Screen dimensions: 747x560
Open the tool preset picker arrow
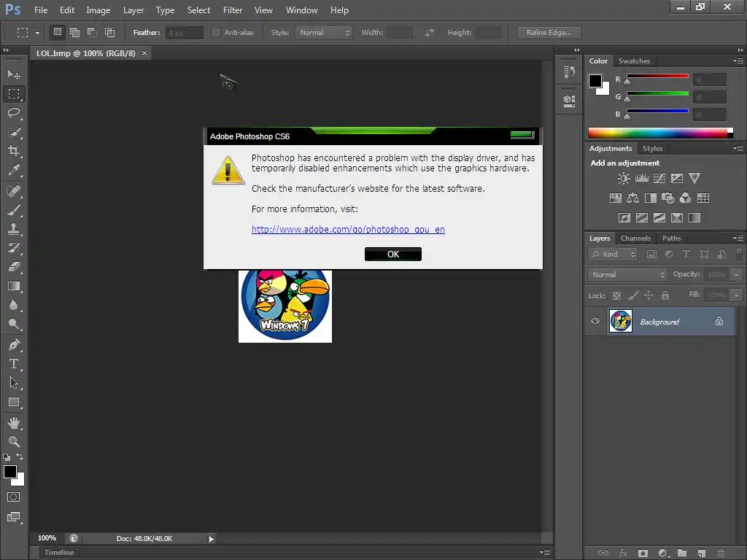(x=37, y=33)
